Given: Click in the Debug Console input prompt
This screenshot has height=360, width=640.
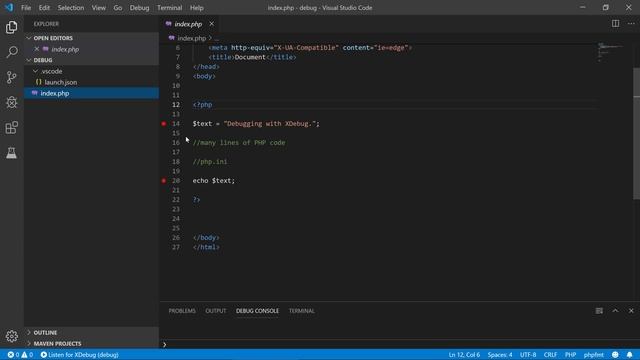Looking at the screenshot, I should pos(400,344).
